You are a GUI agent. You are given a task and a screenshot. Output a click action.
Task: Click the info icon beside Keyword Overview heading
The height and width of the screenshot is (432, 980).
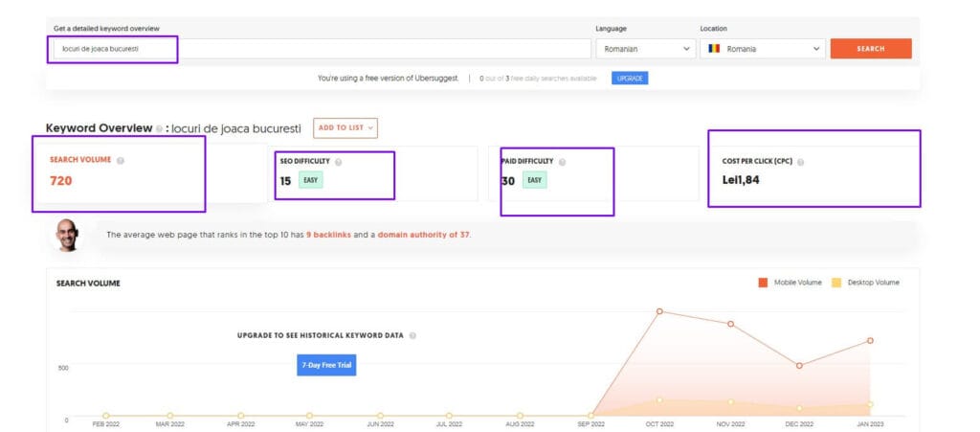(x=160, y=128)
